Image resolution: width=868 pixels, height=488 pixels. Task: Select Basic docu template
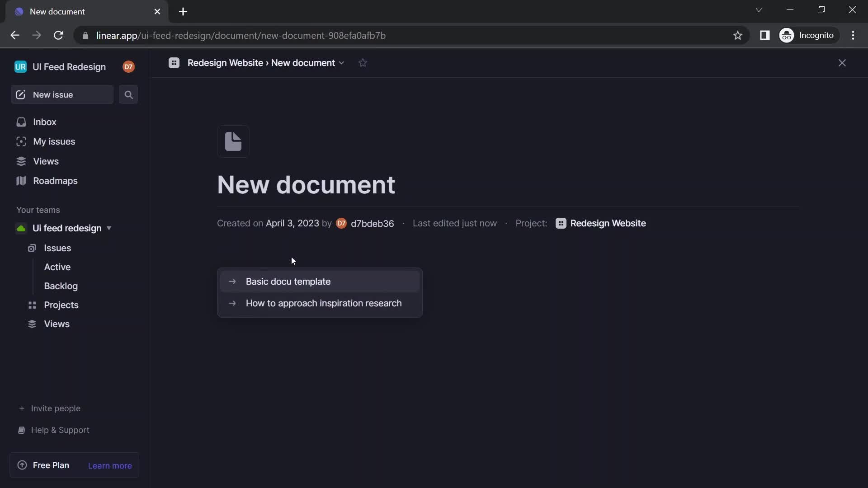point(320,282)
